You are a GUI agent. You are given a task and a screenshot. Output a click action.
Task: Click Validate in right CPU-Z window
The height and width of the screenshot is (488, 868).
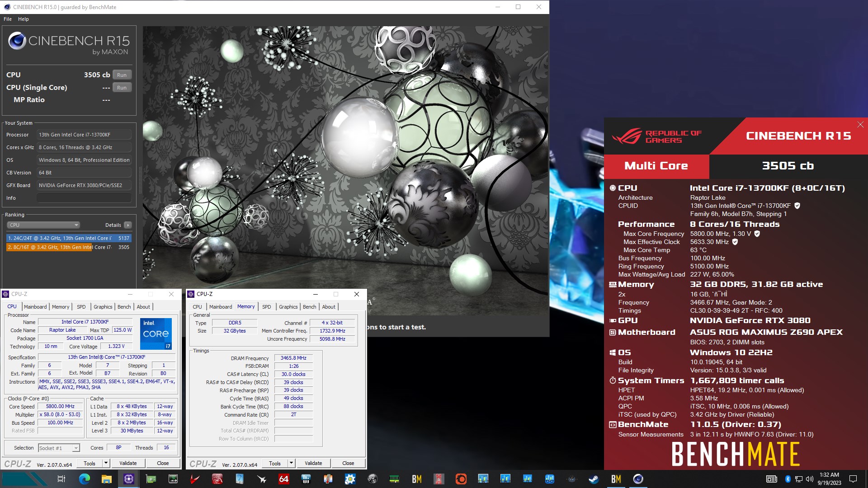[313, 463]
